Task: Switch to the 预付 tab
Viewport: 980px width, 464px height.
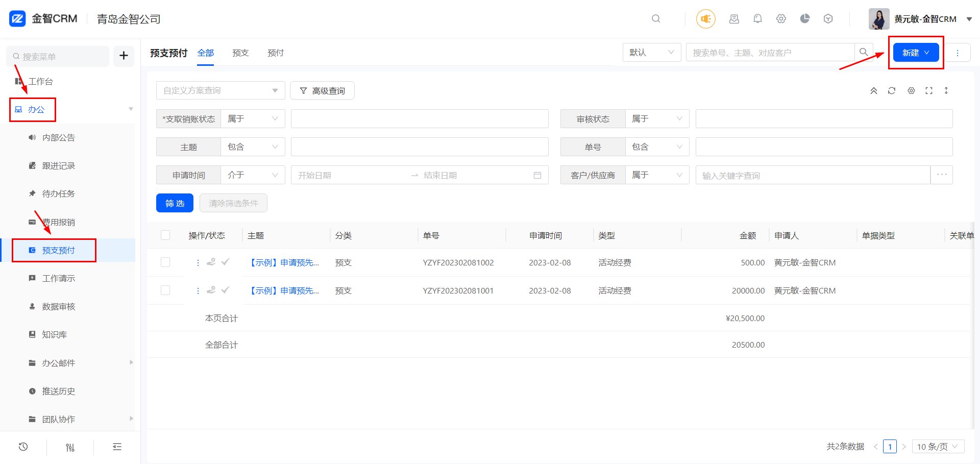Action: pos(276,53)
